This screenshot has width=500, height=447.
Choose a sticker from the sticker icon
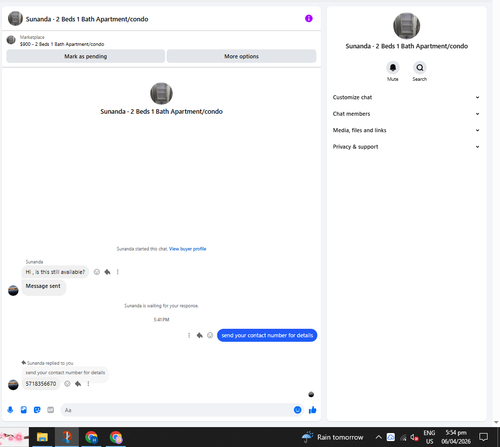pyautogui.click(x=37, y=410)
